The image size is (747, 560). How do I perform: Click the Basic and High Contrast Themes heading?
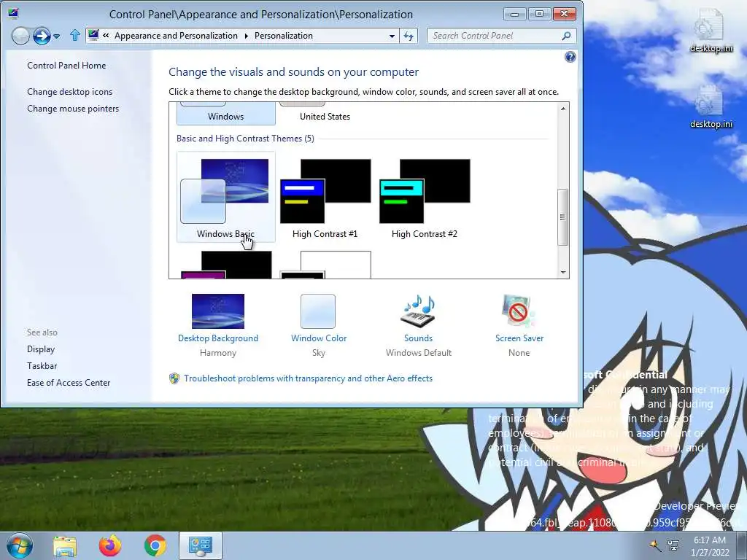(245, 139)
